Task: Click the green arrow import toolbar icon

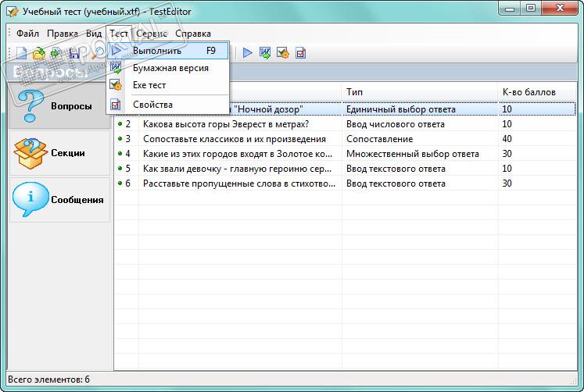Action: (56, 53)
